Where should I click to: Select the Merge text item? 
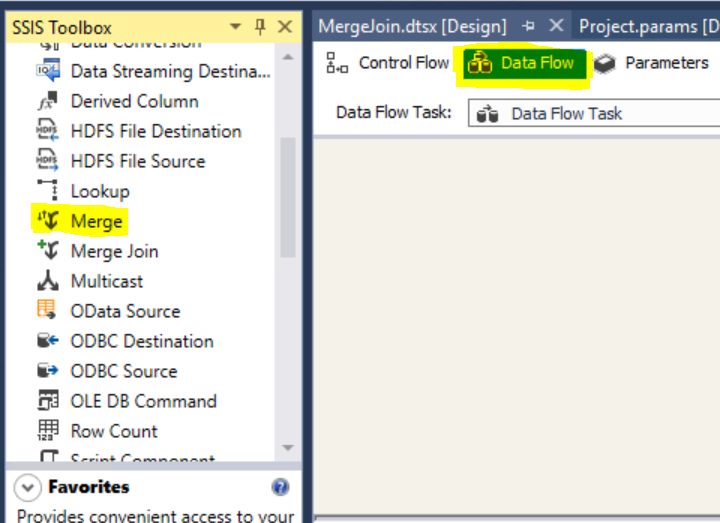[97, 221]
